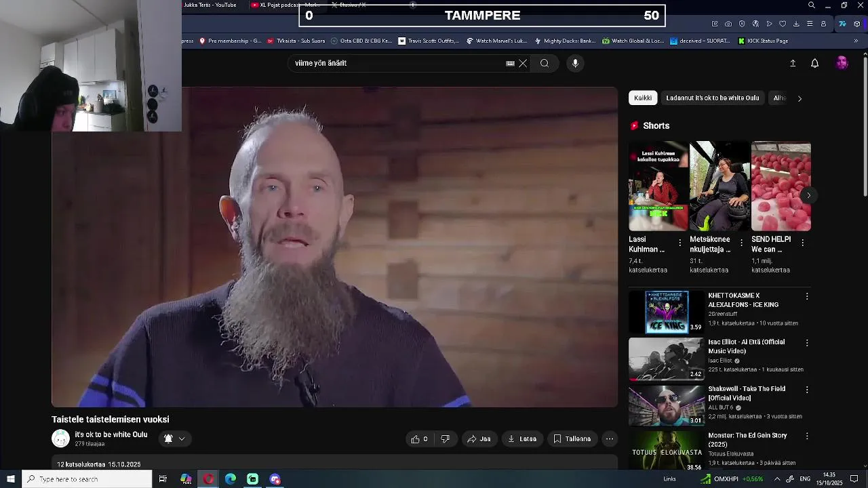Click the Lataa download button
Image resolution: width=868 pixels, height=488 pixels.
point(522,439)
